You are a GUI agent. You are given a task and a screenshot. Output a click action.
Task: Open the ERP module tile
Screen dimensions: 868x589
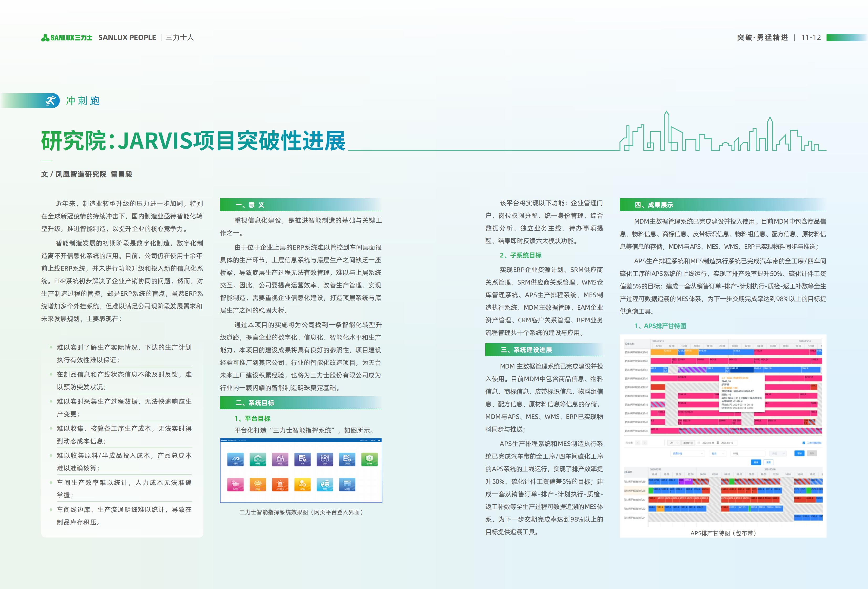click(x=325, y=459)
